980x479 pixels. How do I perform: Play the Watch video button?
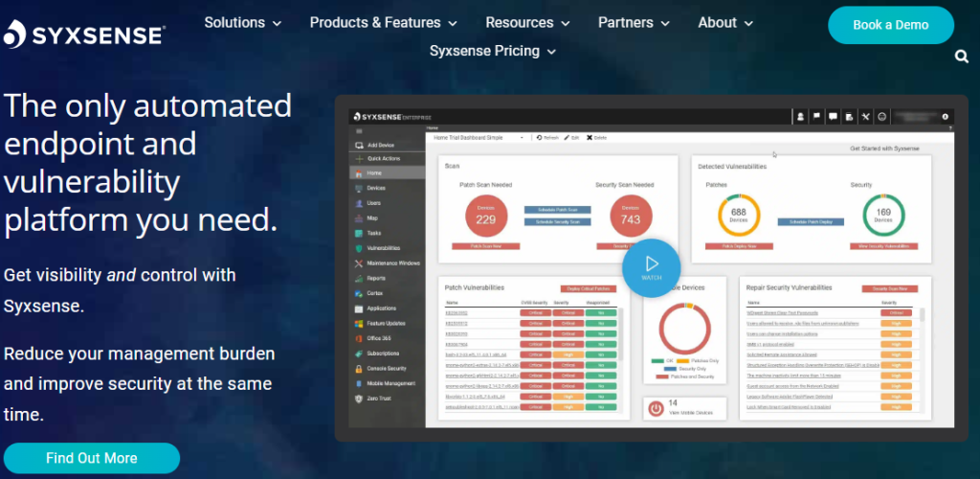[x=651, y=265]
